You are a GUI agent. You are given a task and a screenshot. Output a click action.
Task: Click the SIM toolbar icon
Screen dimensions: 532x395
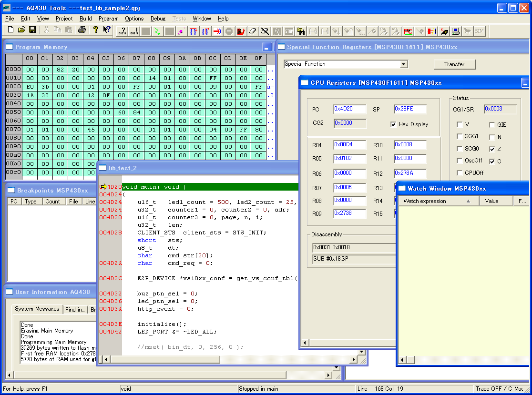point(480,31)
